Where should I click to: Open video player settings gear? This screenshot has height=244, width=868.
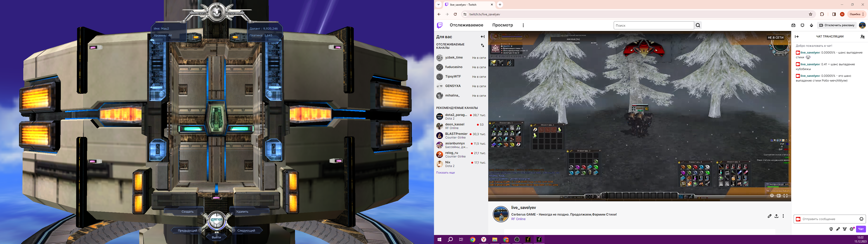click(772, 195)
